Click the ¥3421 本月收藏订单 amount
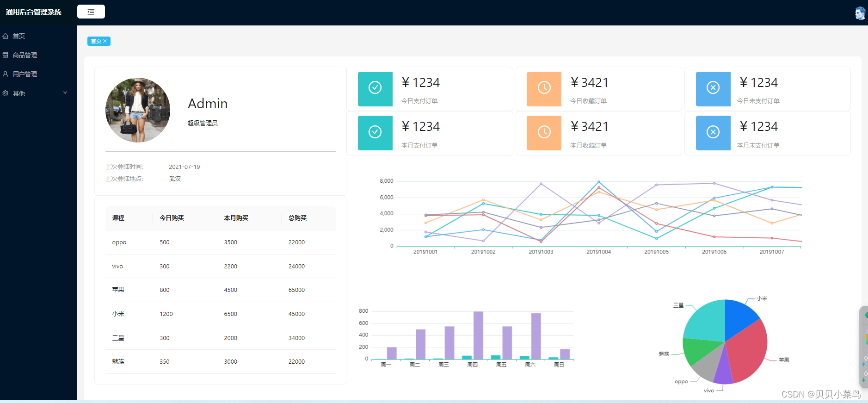The image size is (868, 403). click(x=590, y=126)
